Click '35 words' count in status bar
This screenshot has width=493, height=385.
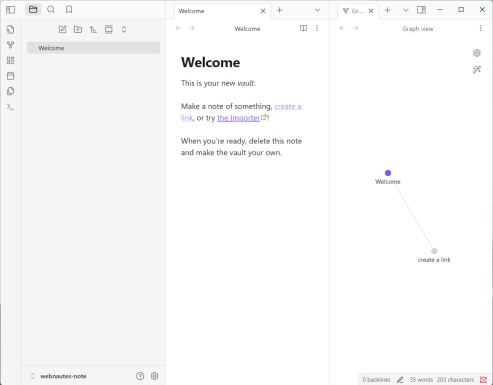(x=421, y=380)
